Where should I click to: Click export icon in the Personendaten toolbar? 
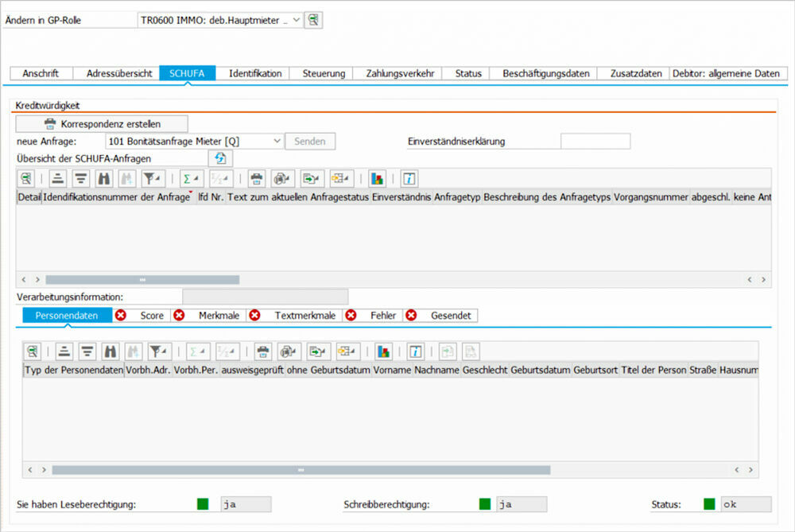pos(318,351)
